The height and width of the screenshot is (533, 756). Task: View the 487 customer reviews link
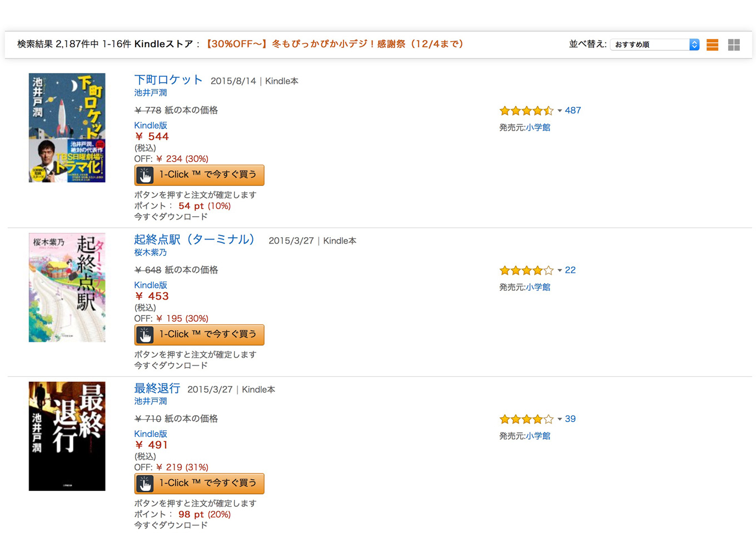(573, 111)
